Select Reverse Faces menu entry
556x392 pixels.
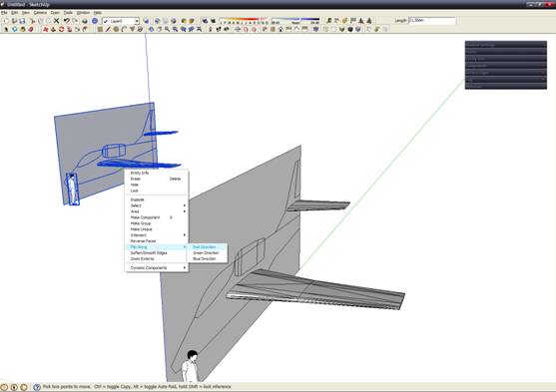coord(157,241)
